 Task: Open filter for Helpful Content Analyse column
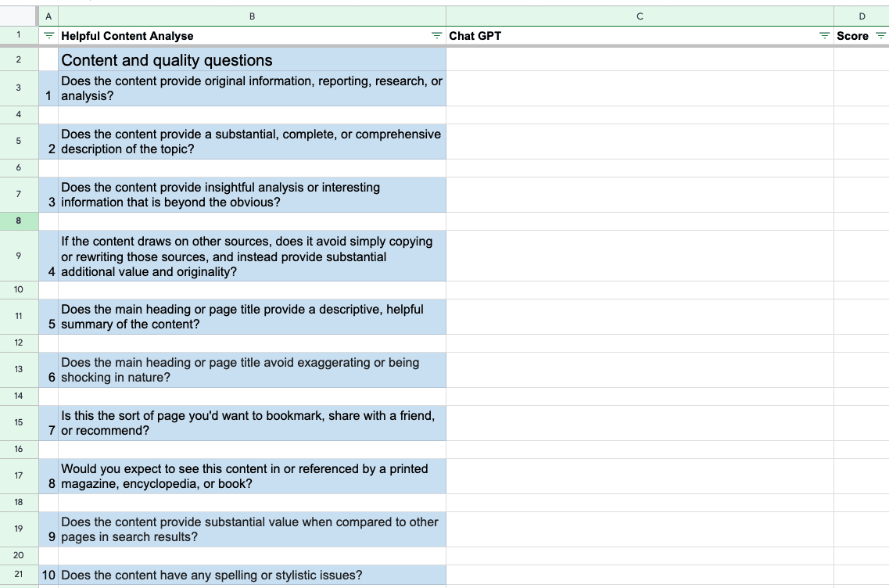point(436,36)
